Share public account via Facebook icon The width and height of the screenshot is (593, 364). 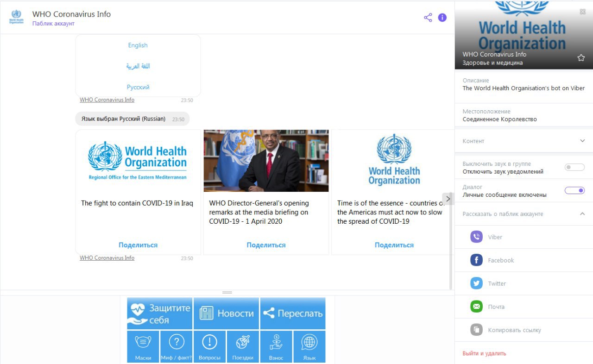(477, 260)
